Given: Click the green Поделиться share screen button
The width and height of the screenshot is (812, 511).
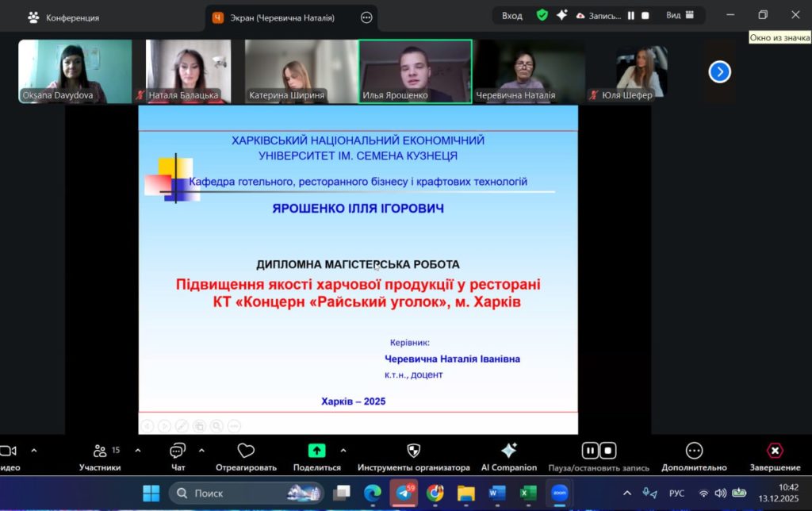Looking at the screenshot, I should [x=316, y=451].
